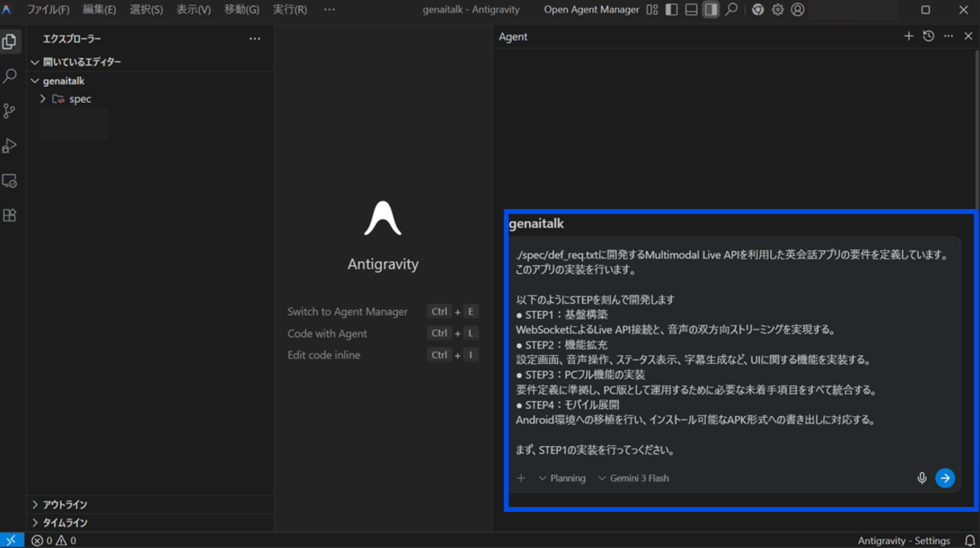The width and height of the screenshot is (980, 548).
Task: Open the Extensions view icon
Action: point(10,215)
